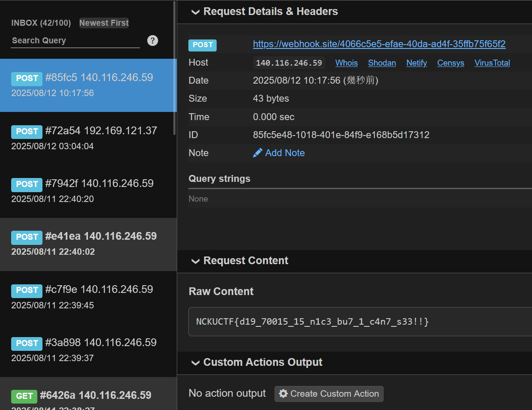This screenshot has height=410, width=532.
Task: Click the Create Custom Action button
Action: click(329, 394)
